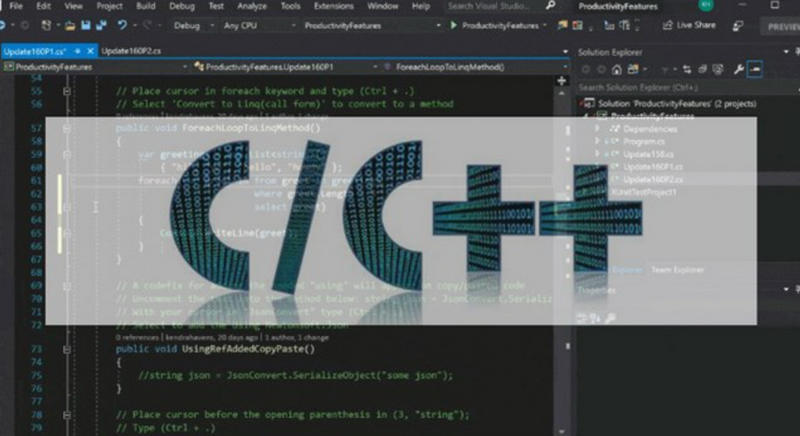Click the Save All icon
Viewport: 800px width, 436px height.
tap(102, 25)
